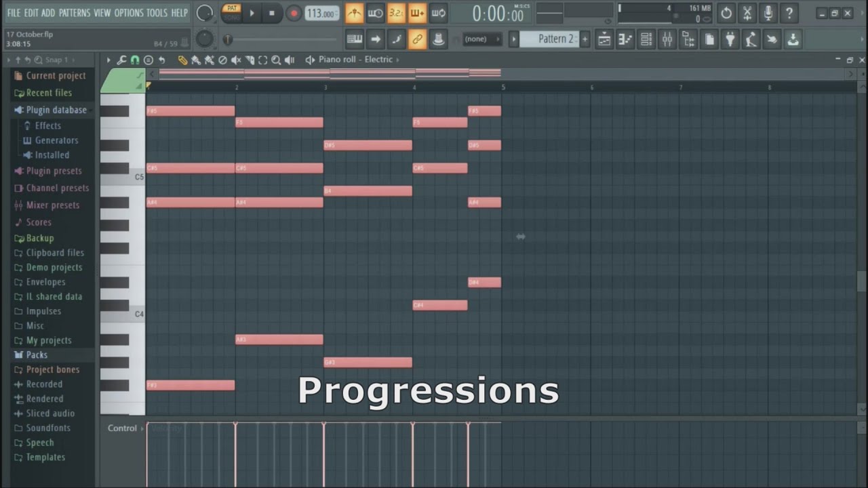The width and height of the screenshot is (868, 488).
Task: Open undo history circular arrow icon
Action: coord(726,13)
